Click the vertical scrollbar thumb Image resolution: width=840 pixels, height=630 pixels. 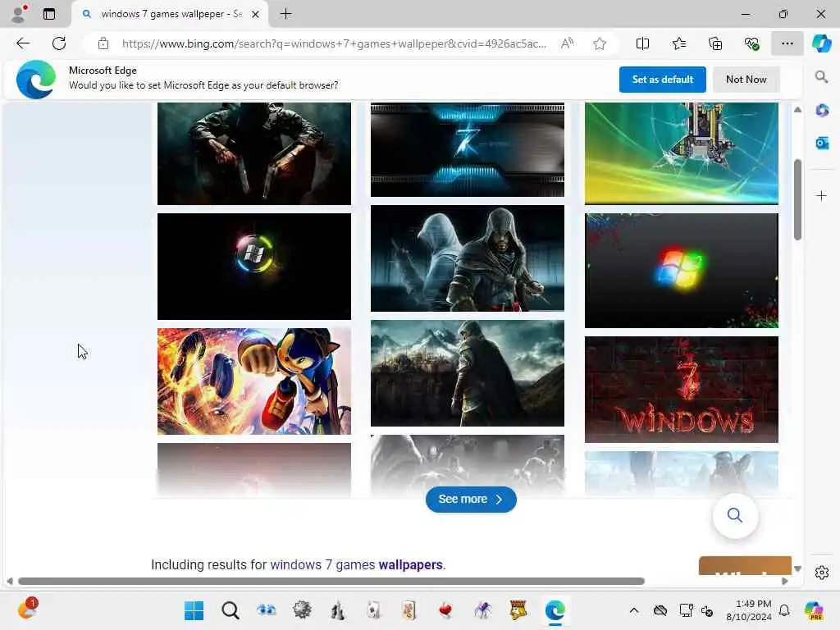pos(797,199)
